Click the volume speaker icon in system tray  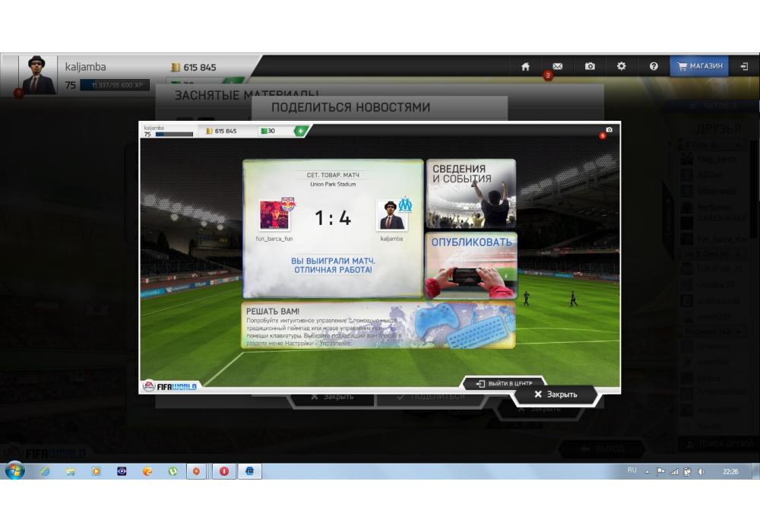701,472
